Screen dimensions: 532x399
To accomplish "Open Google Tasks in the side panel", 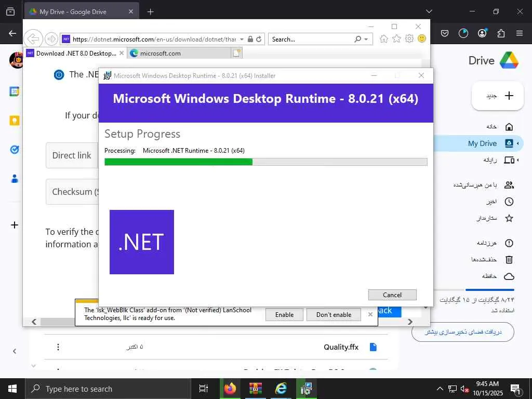I will pyautogui.click(x=14, y=150).
